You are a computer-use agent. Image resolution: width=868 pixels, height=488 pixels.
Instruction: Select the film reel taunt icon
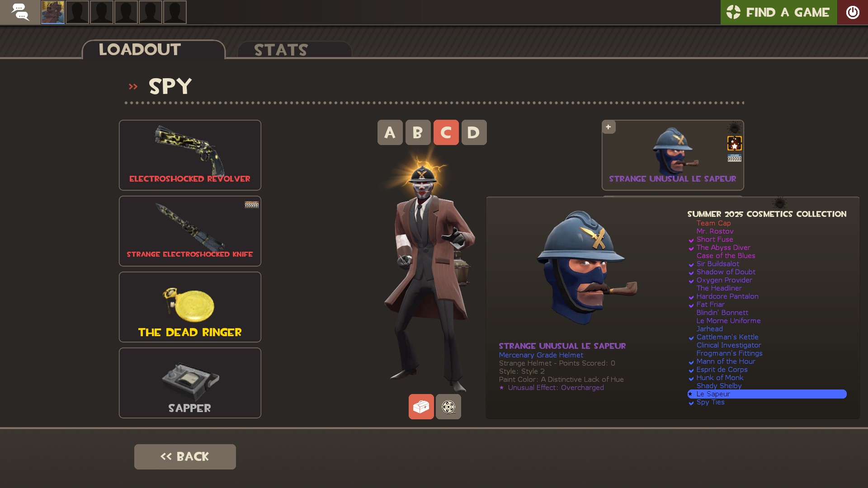click(448, 407)
